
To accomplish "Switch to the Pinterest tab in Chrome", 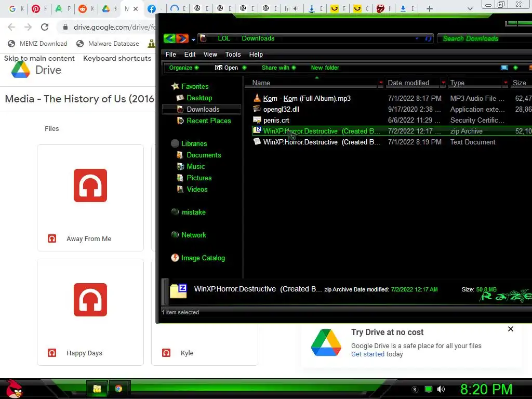I will 36,9.
